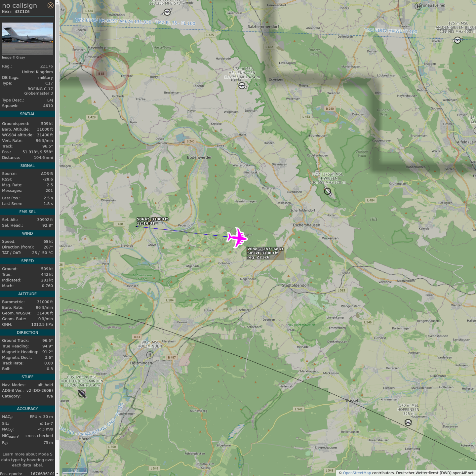Click the aircraft's wind and speed map label
Image resolution: width=476 pixels, height=476 pixels.
[x=265, y=253]
